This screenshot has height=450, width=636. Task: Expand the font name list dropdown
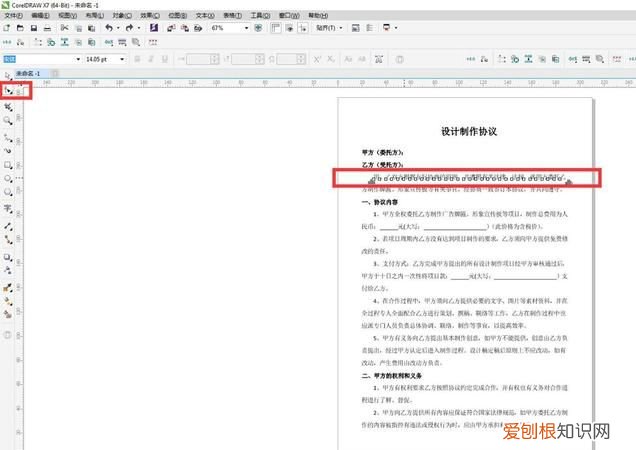[x=78, y=59]
